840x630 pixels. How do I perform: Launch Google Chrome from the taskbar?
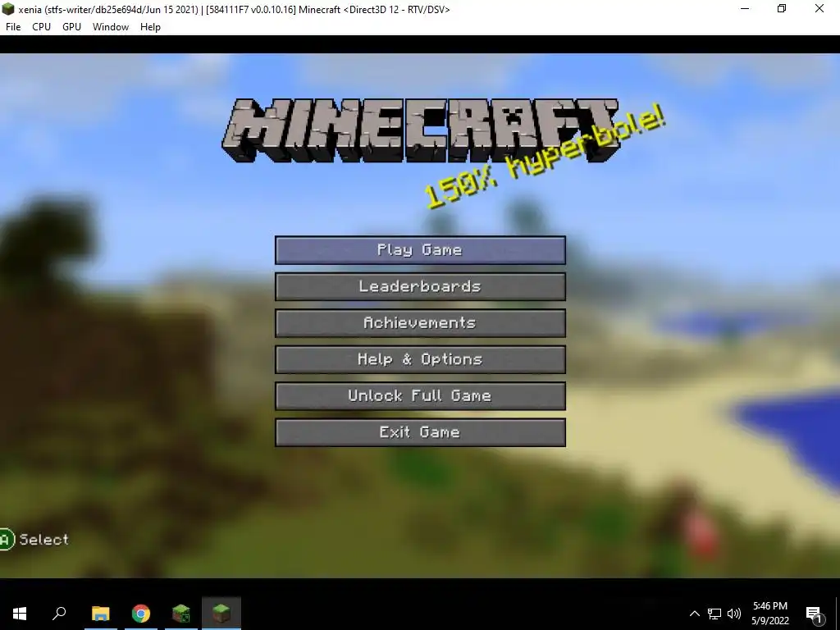coord(141,614)
